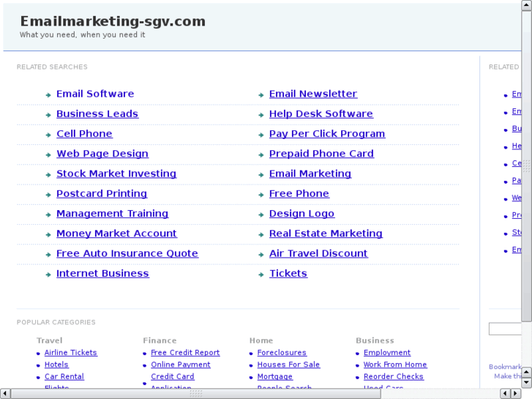Click the blue bullet beside Airline Tickets
This screenshot has width=532, height=399.
pos(38,354)
